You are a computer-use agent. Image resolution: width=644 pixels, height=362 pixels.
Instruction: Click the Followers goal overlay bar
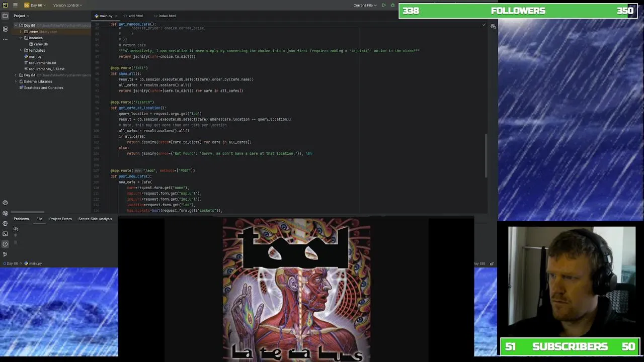519,11
